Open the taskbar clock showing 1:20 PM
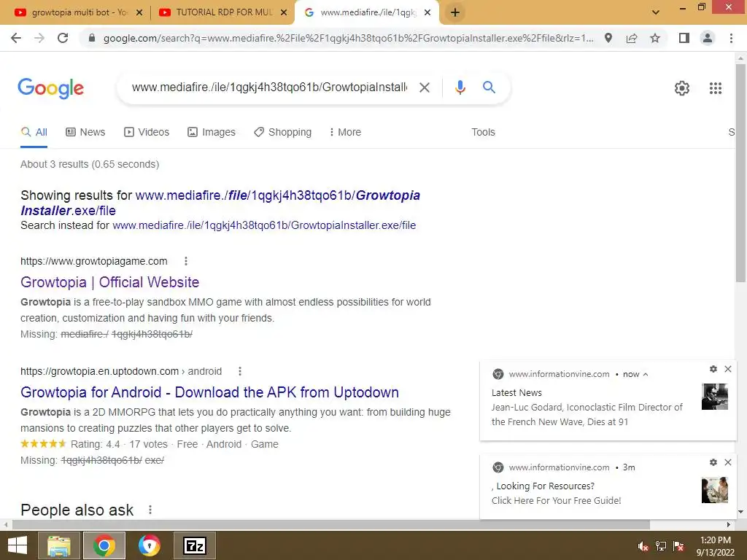Screen dimensions: 747x560 point(716,546)
